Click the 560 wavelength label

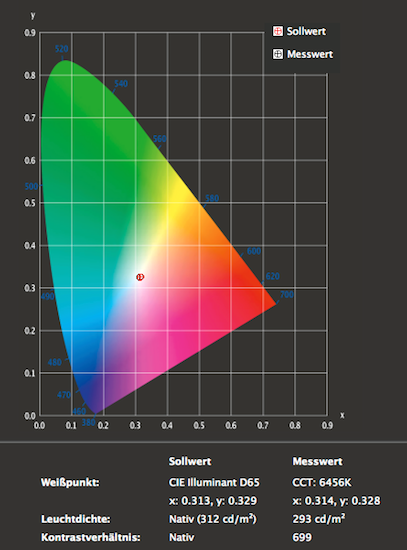coord(160,139)
